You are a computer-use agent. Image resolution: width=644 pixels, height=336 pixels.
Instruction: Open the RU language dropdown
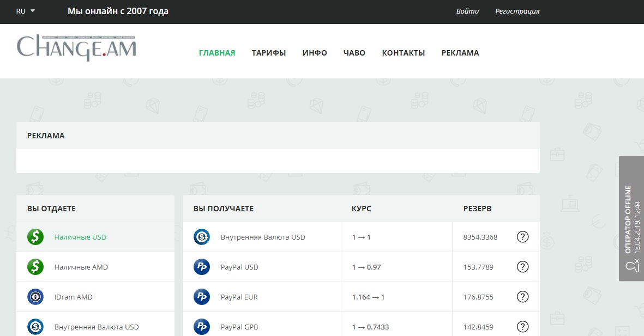pyautogui.click(x=26, y=11)
